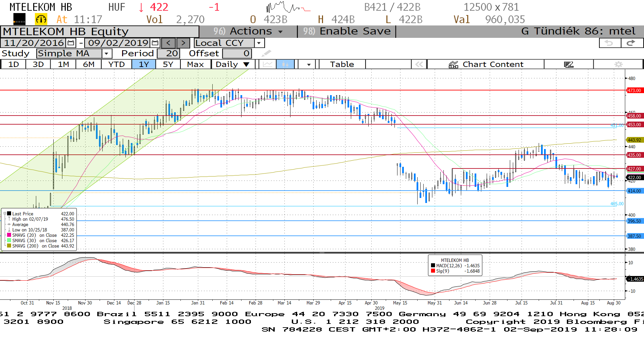Open chart settings gear
This screenshot has width=644, height=348.
[x=618, y=64]
